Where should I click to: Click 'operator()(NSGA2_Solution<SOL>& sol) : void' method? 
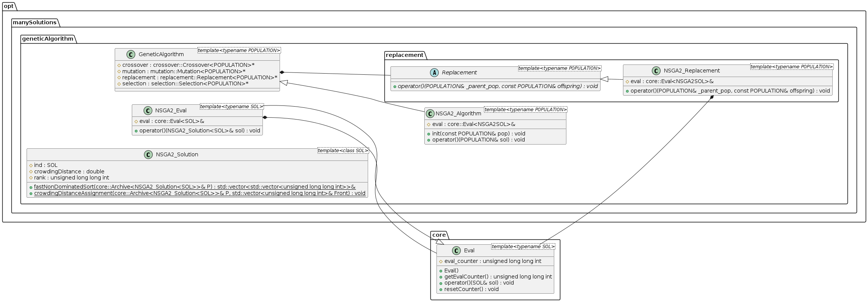(x=200, y=131)
